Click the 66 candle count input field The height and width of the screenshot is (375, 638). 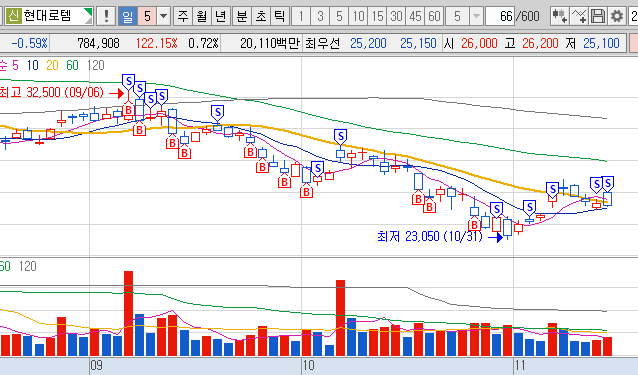pos(500,16)
